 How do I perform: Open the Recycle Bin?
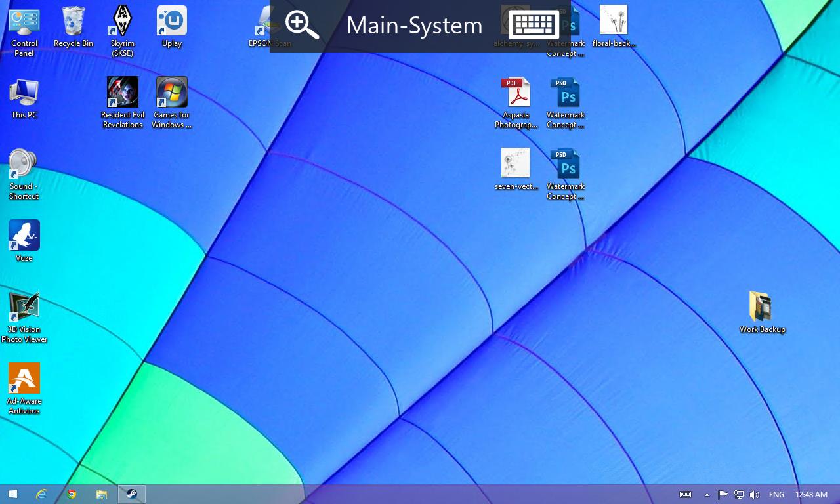[73, 27]
